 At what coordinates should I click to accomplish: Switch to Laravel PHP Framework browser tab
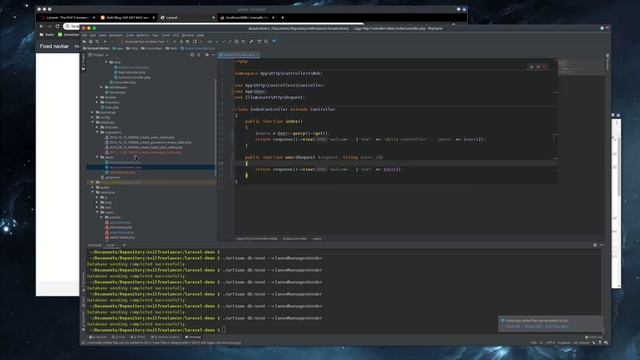click(67, 18)
